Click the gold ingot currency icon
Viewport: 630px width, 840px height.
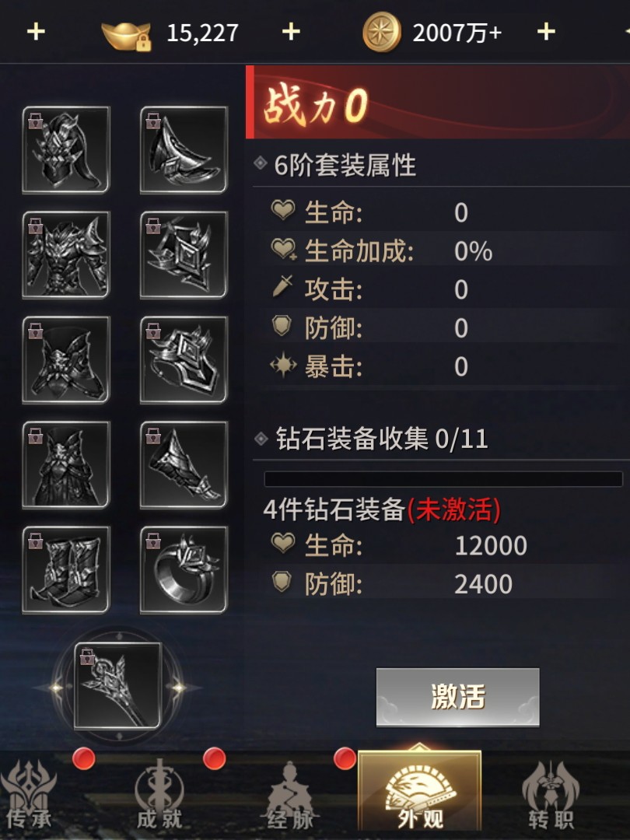coord(127,35)
